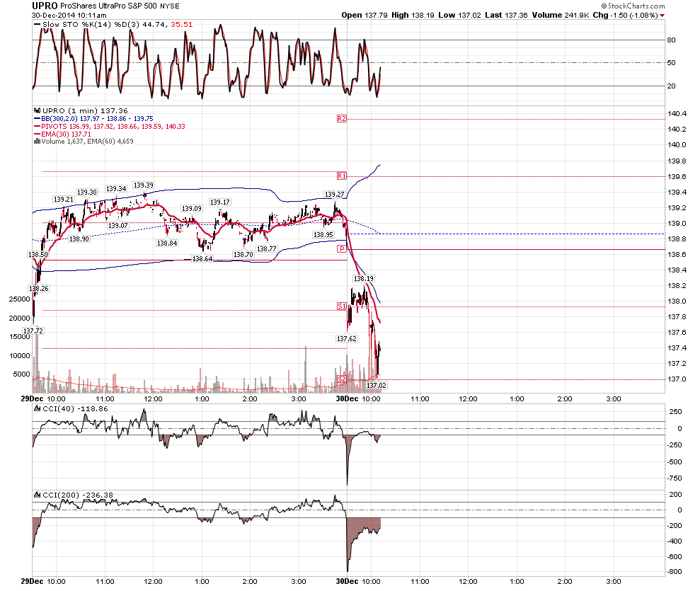
Task: Click the 137.02 low label on the chart
Action: tap(377, 385)
